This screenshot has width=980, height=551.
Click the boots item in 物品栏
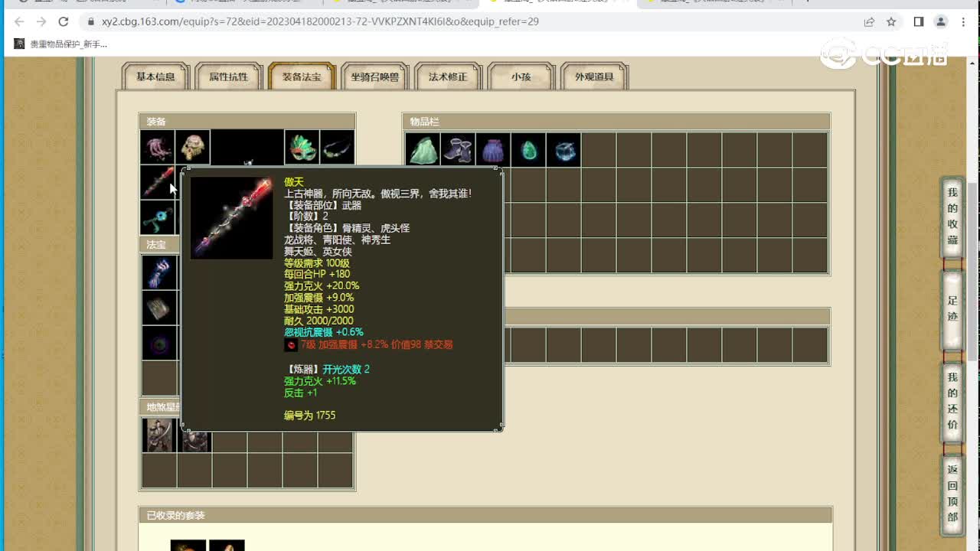click(x=458, y=150)
